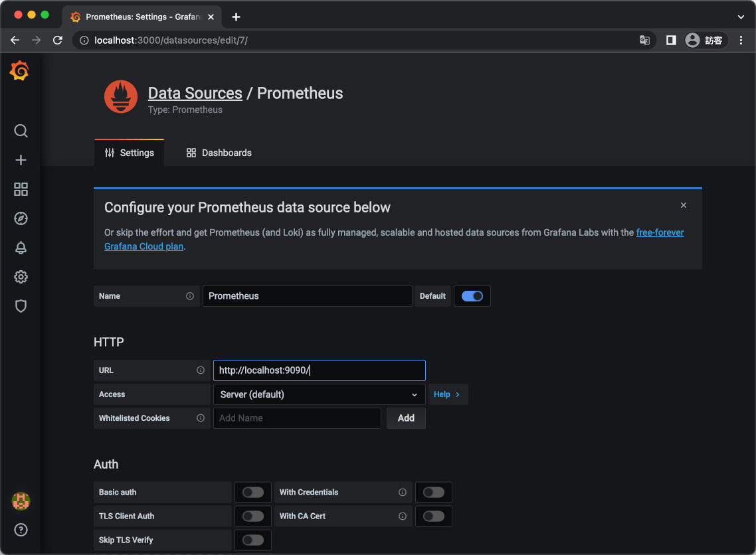Switch to the Settings tab
This screenshot has width=756, height=555.
click(x=130, y=153)
